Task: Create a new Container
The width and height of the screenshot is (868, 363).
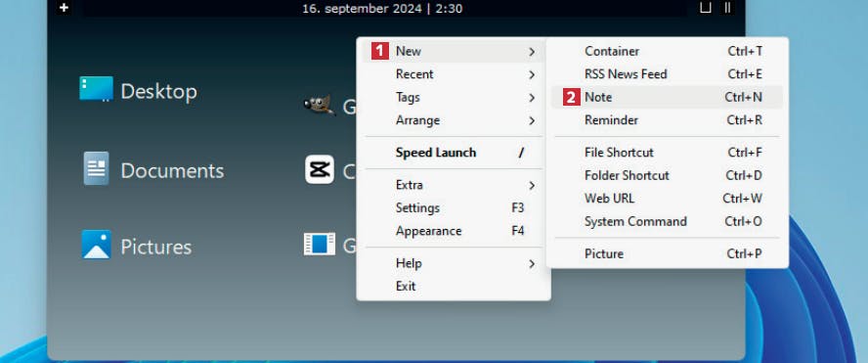Action: tap(667, 51)
